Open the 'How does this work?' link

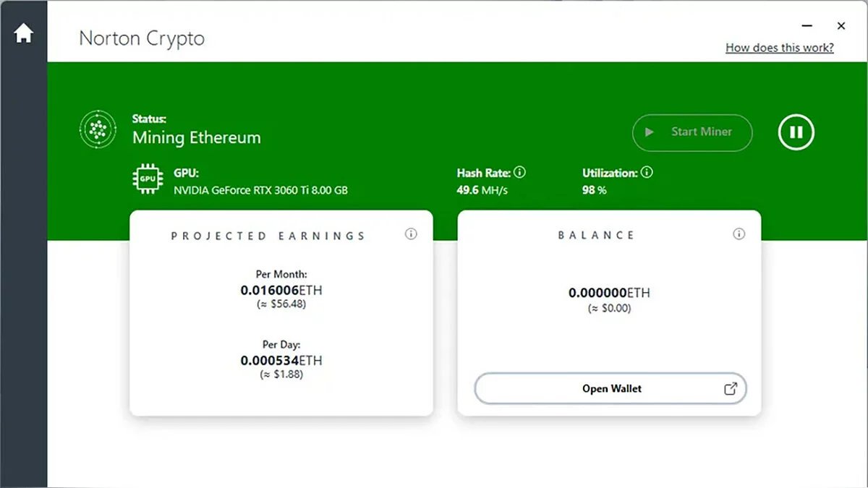click(x=779, y=48)
